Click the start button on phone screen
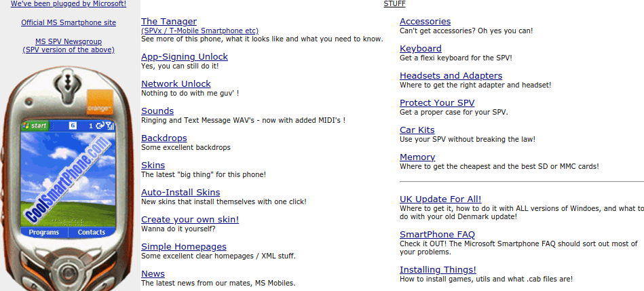The height and width of the screenshot is (291, 644). tap(35, 126)
